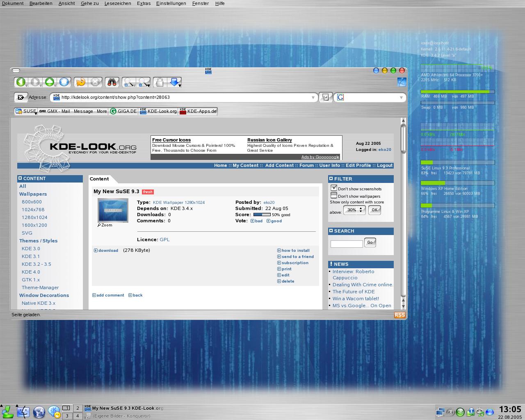Open the Einstellungen menu
Screen dimensions: 525x420
[171, 3]
